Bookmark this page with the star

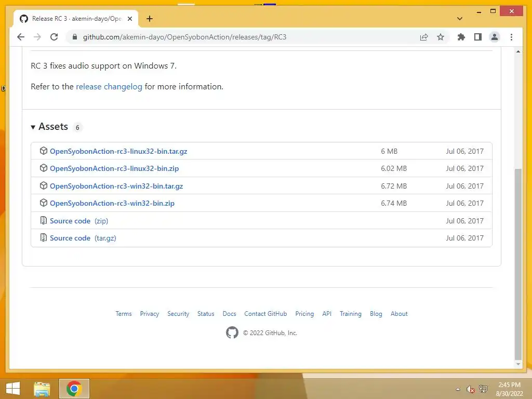441,37
